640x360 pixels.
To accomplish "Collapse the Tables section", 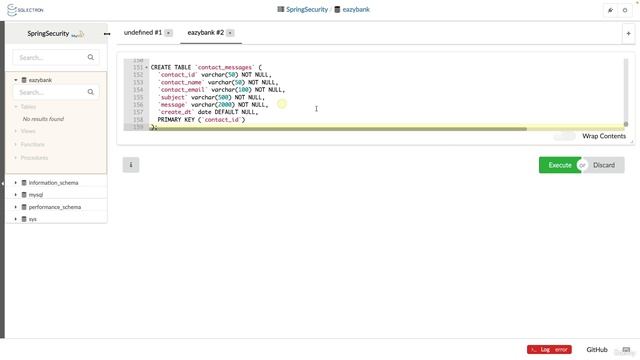I will 16,107.
